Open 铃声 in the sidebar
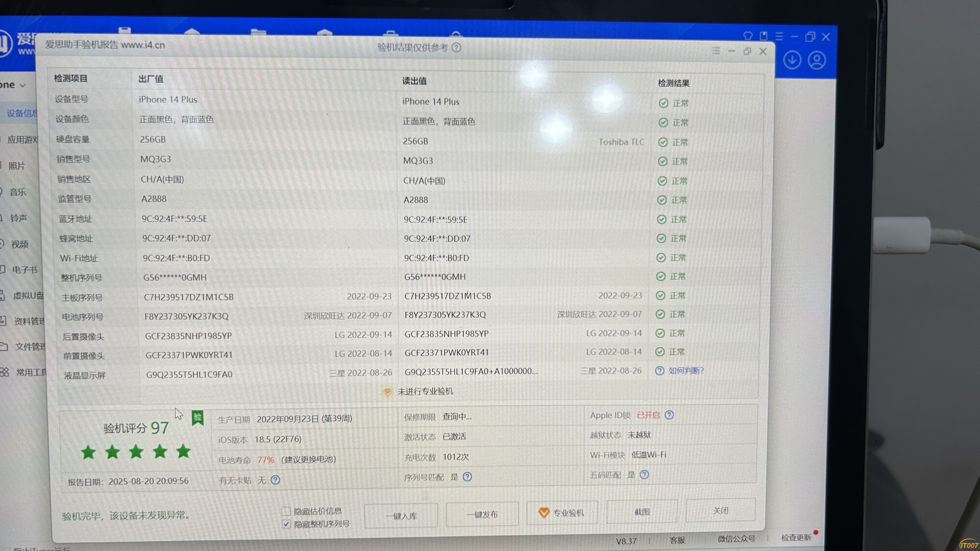Viewport: 980px width, 551px height. [19, 218]
